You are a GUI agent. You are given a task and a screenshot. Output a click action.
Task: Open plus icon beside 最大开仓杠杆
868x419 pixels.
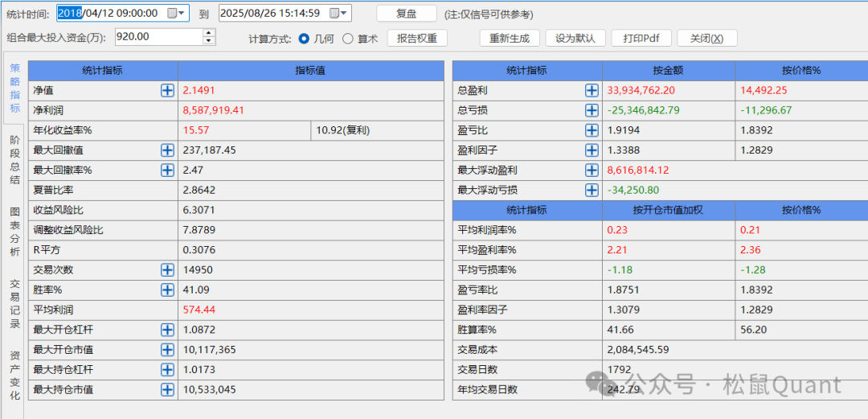167,330
